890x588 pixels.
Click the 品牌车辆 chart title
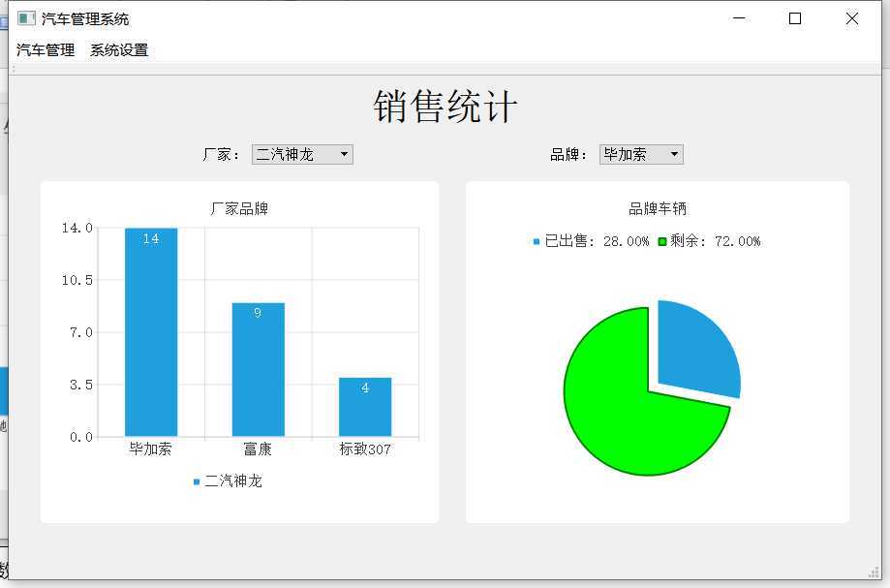coord(658,209)
